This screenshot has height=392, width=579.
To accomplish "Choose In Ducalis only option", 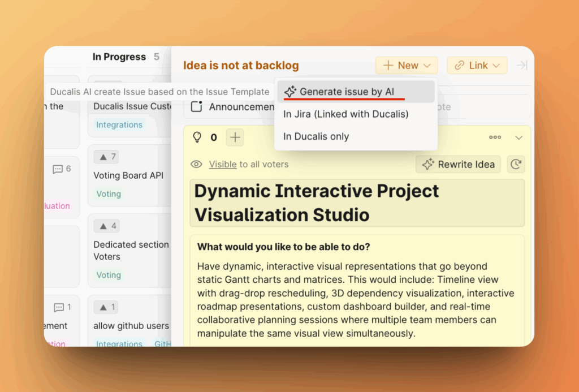I will click(316, 137).
